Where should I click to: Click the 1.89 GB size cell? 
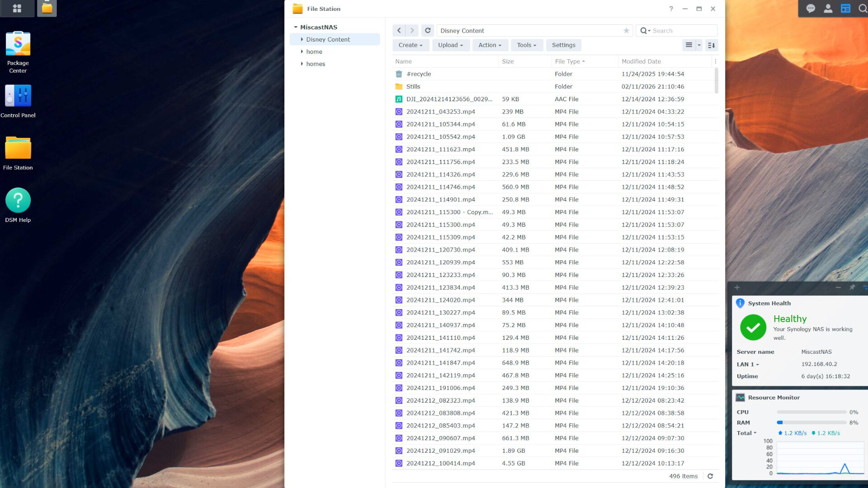514,451
